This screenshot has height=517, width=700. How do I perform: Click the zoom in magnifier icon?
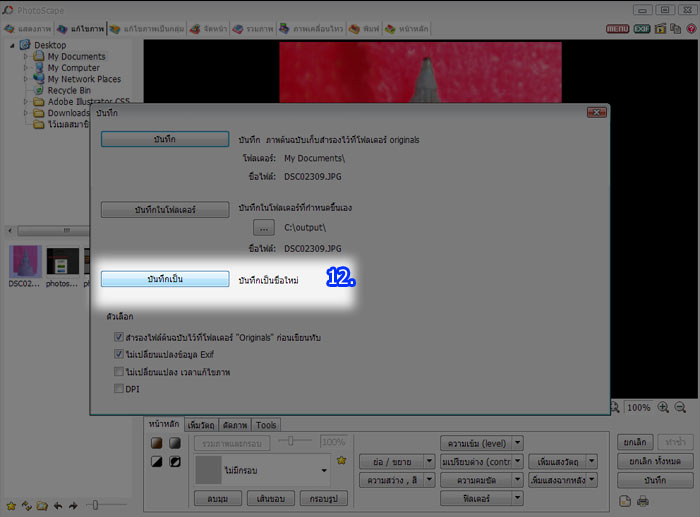click(662, 407)
